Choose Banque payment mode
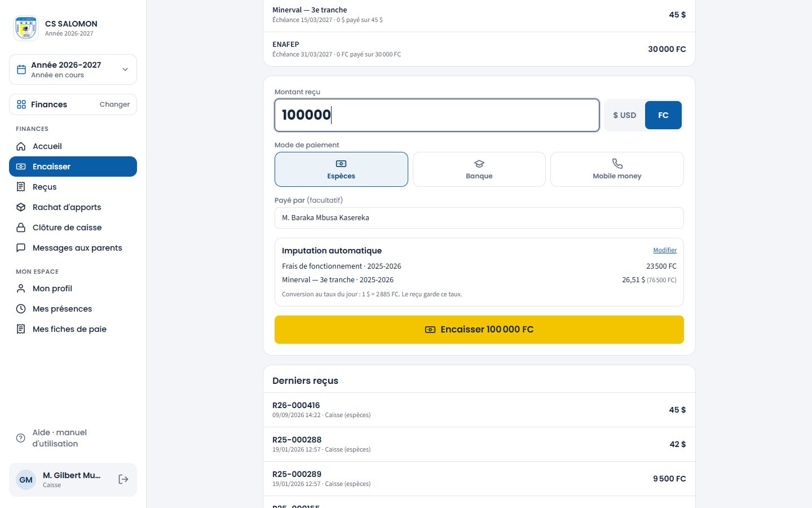The height and width of the screenshot is (508, 812). (479, 169)
